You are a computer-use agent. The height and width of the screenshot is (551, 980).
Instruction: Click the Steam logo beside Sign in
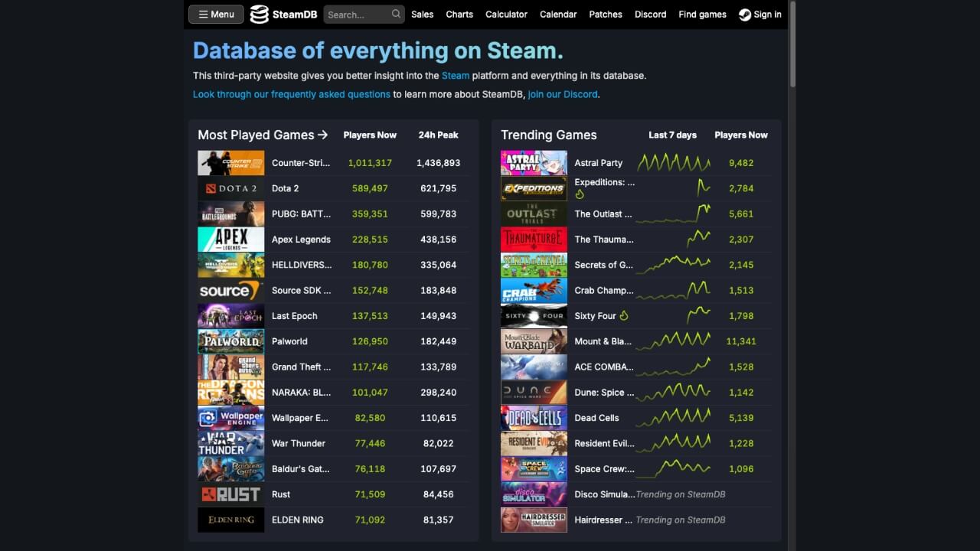(x=743, y=14)
